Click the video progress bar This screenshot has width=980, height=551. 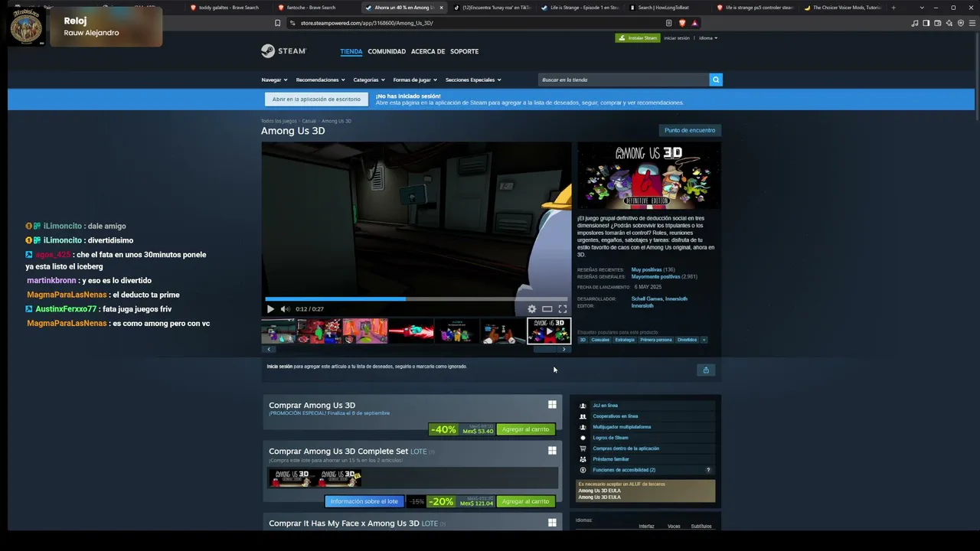tap(416, 298)
